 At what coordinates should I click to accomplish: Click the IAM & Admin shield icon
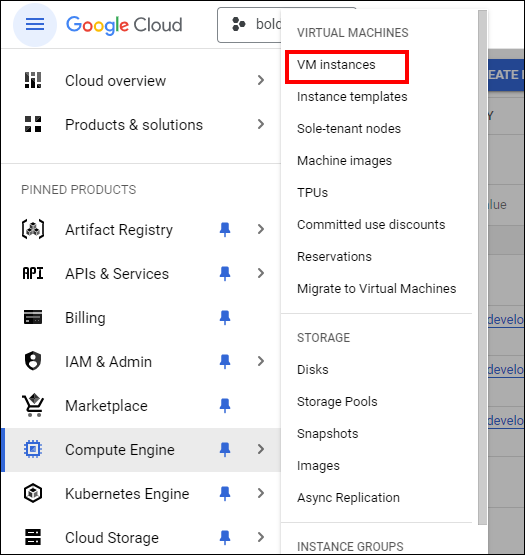tap(33, 361)
